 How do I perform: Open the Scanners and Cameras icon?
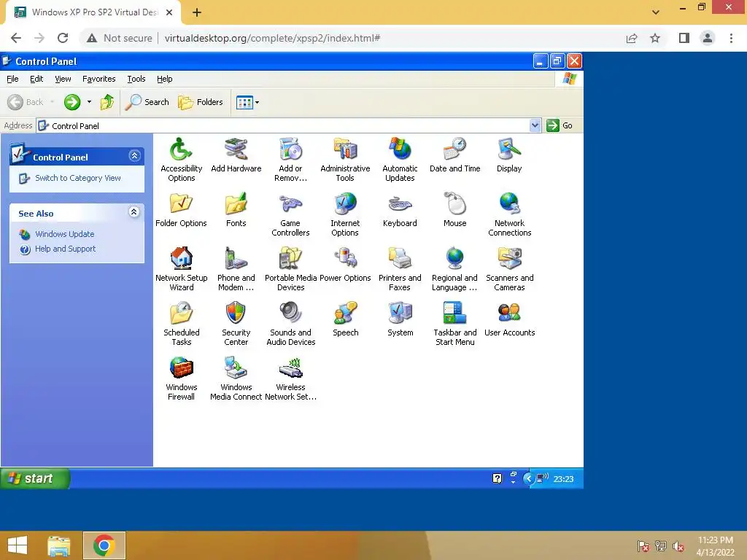509,259
